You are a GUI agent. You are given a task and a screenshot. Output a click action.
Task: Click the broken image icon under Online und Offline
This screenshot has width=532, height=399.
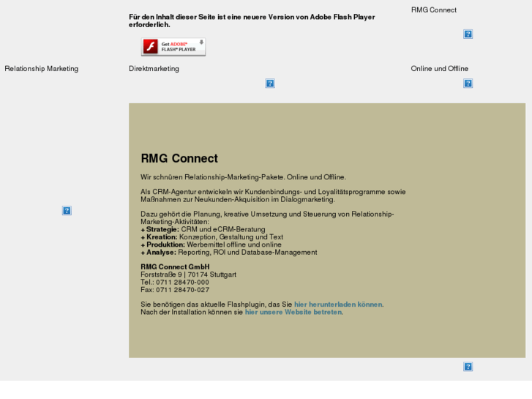tap(468, 83)
